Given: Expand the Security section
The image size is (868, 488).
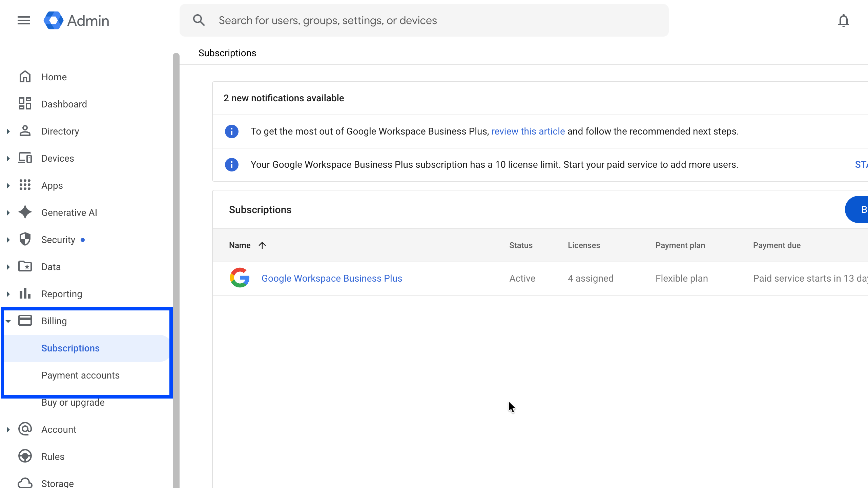Looking at the screenshot, I should 8,240.
